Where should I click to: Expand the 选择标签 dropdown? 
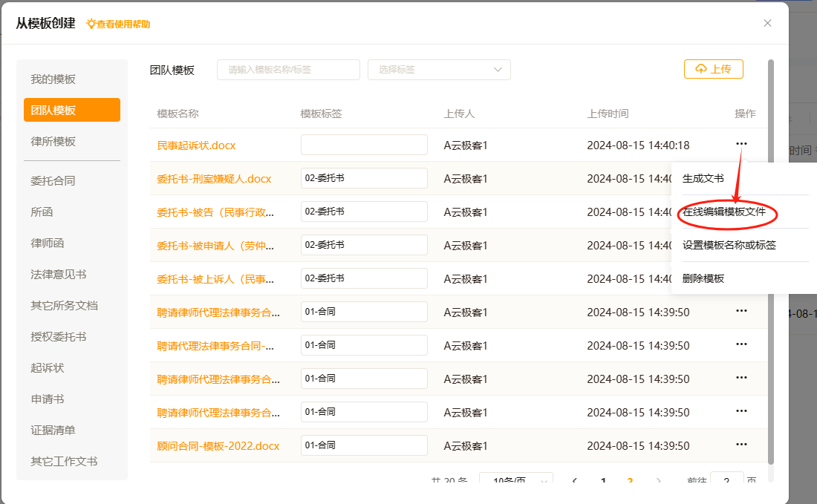439,70
